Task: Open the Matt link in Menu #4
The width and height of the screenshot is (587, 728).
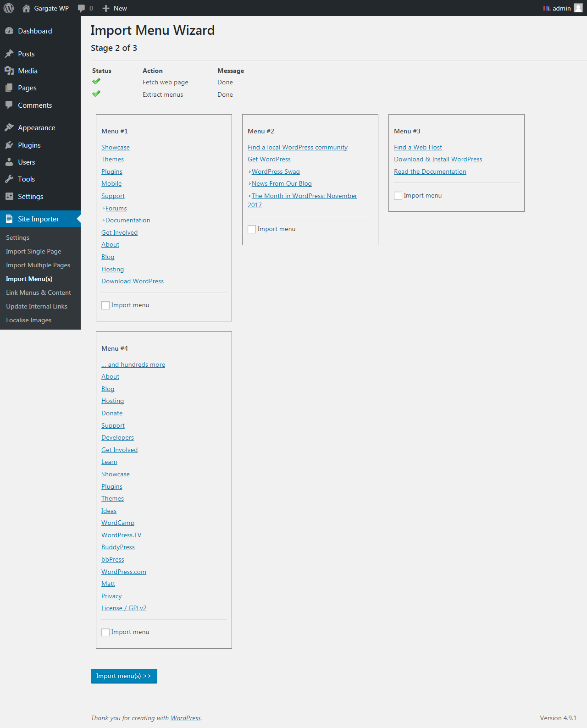Action: click(108, 584)
